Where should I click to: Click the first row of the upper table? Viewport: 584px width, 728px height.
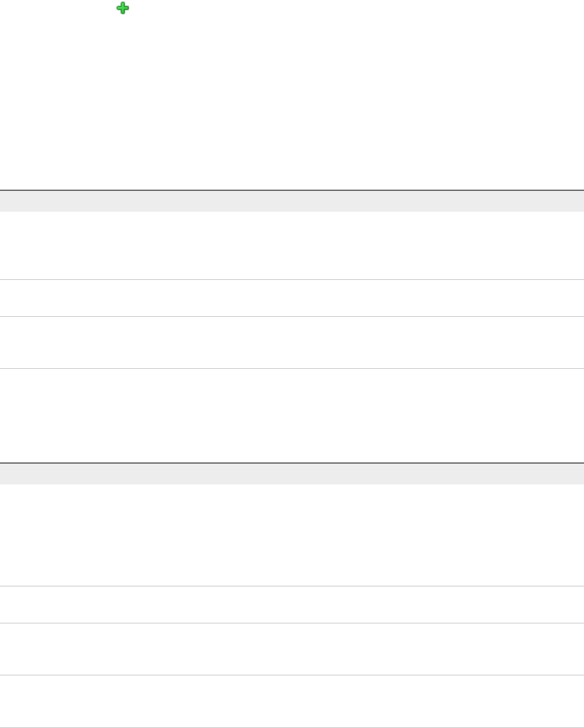[x=292, y=245]
